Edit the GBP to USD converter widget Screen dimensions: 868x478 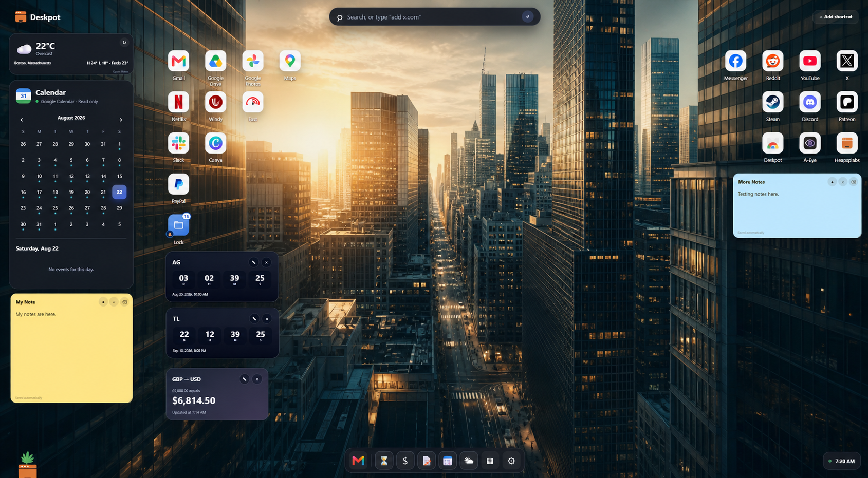point(244,379)
